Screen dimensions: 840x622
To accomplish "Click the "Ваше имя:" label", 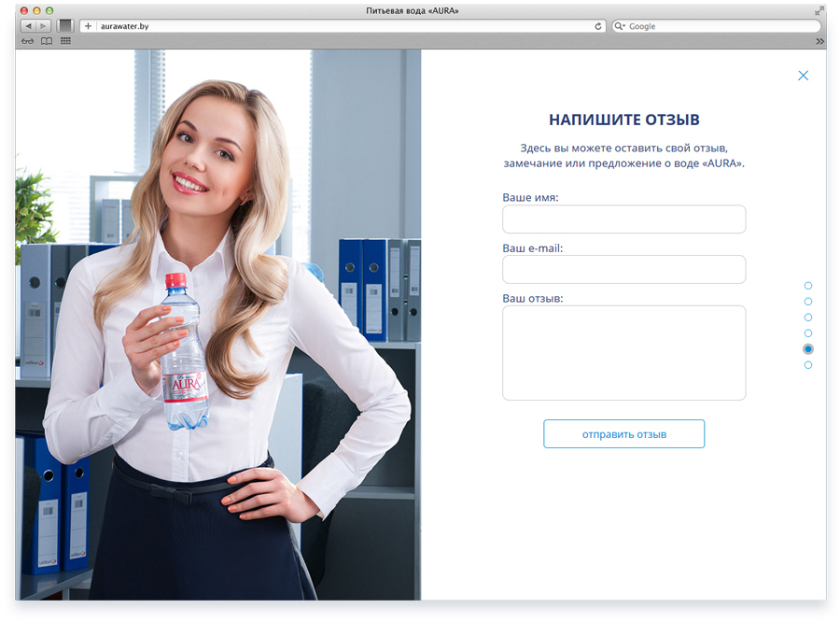I will tap(530, 197).
